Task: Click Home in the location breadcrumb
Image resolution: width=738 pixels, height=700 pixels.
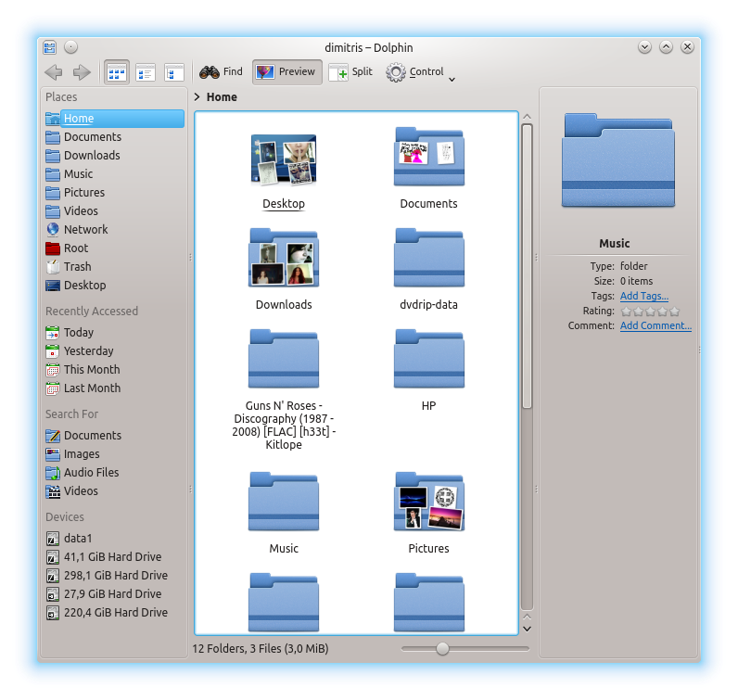Action: click(222, 97)
